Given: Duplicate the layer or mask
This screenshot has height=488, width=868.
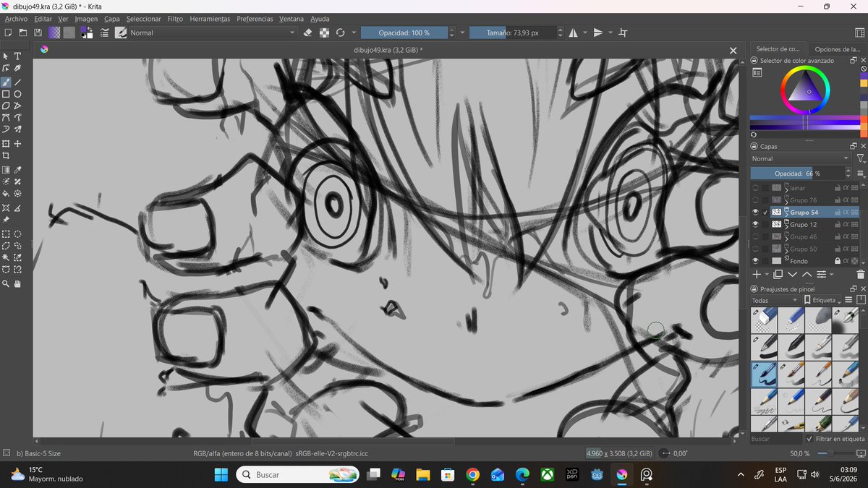Looking at the screenshot, I should tap(778, 274).
